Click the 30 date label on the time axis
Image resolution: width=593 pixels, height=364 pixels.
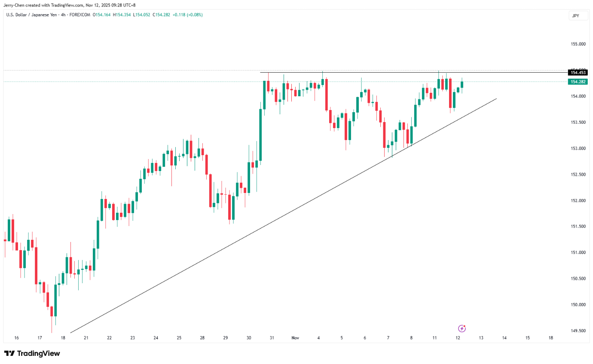pyautogui.click(x=249, y=338)
